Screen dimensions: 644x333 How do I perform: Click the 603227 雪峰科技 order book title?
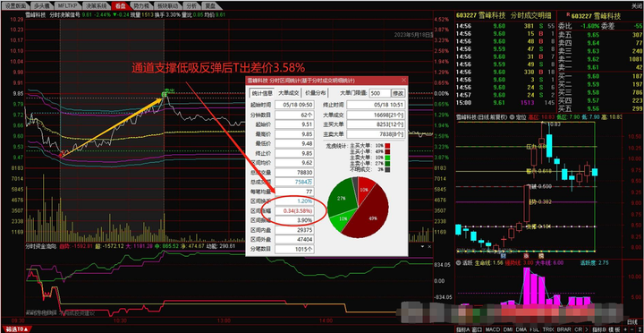click(596, 16)
